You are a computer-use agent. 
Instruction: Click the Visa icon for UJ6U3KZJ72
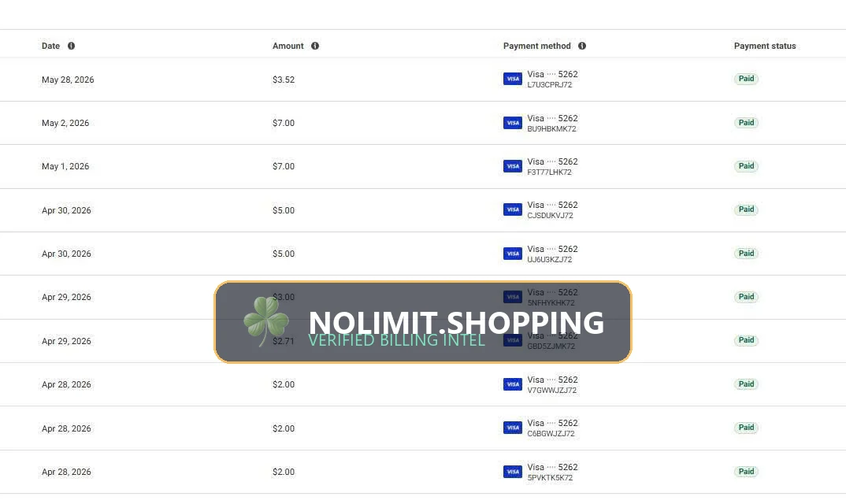[513, 254]
